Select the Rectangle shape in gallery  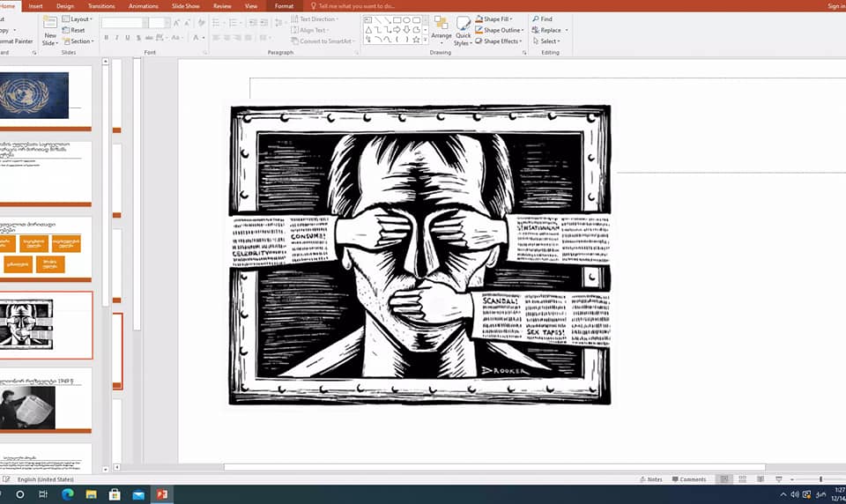coord(397,20)
